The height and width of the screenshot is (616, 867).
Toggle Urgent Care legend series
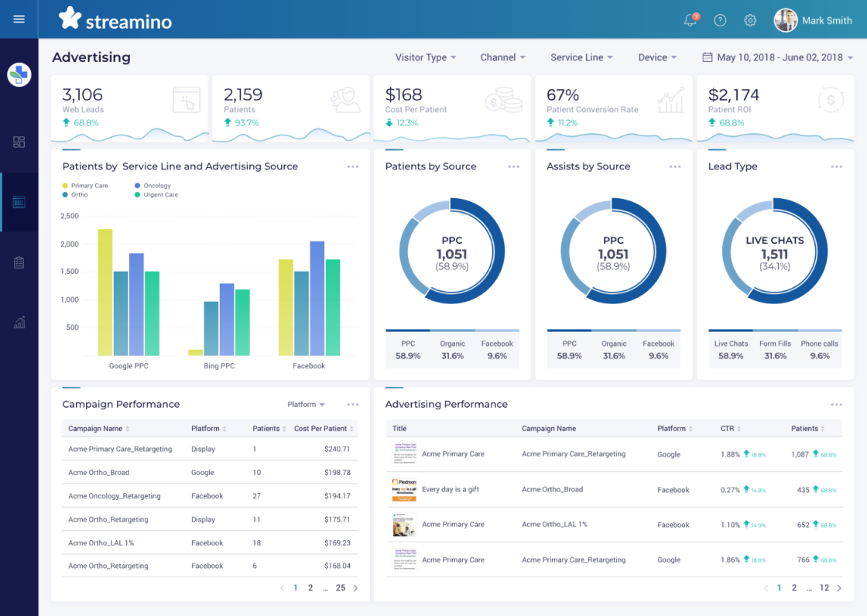tap(159, 195)
